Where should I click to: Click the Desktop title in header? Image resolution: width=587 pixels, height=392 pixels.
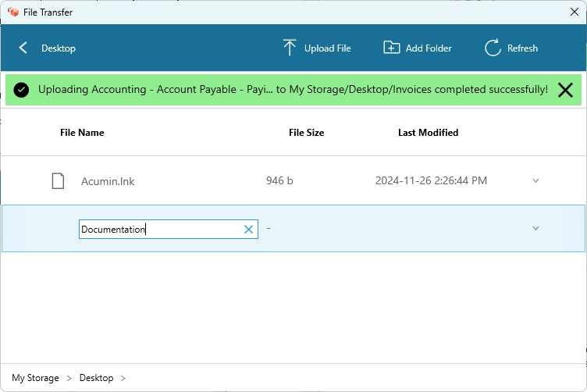(x=59, y=48)
